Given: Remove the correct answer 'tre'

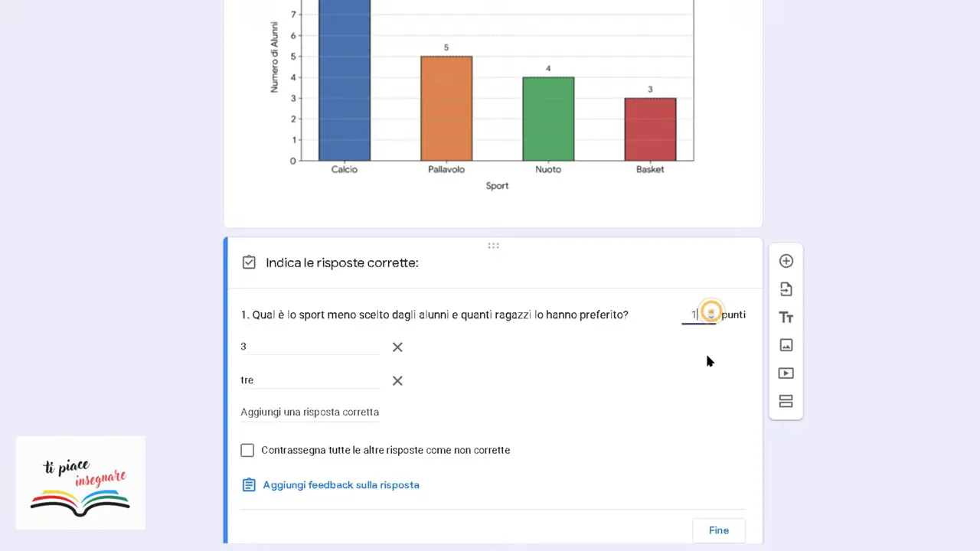Looking at the screenshot, I should 397,380.
